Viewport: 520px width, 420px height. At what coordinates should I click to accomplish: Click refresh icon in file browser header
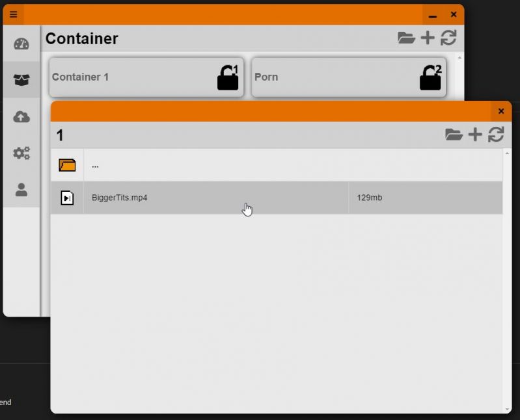[496, 135]
